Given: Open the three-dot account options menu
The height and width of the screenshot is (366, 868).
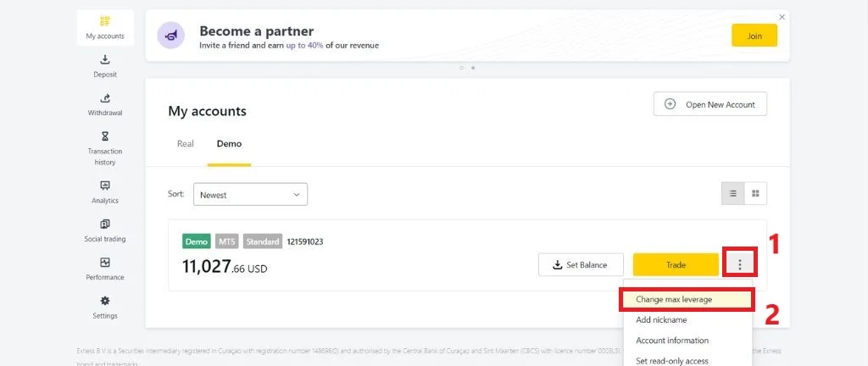Looking at the screenshot, I should pos(740,264).
